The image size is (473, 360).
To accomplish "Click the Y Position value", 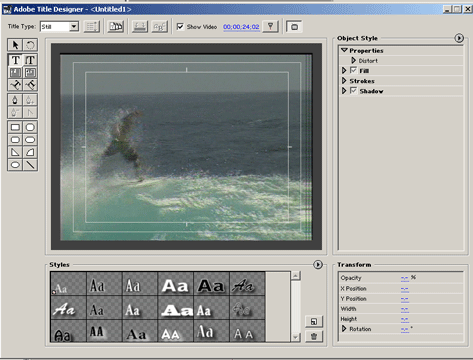I will tap(405, 299).
